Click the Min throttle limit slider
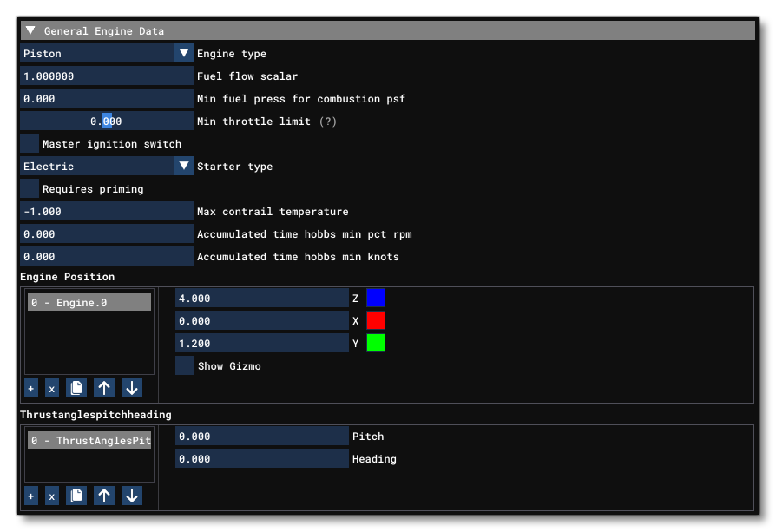The height and width of the screenshot is (532, 776). point(107,122)
